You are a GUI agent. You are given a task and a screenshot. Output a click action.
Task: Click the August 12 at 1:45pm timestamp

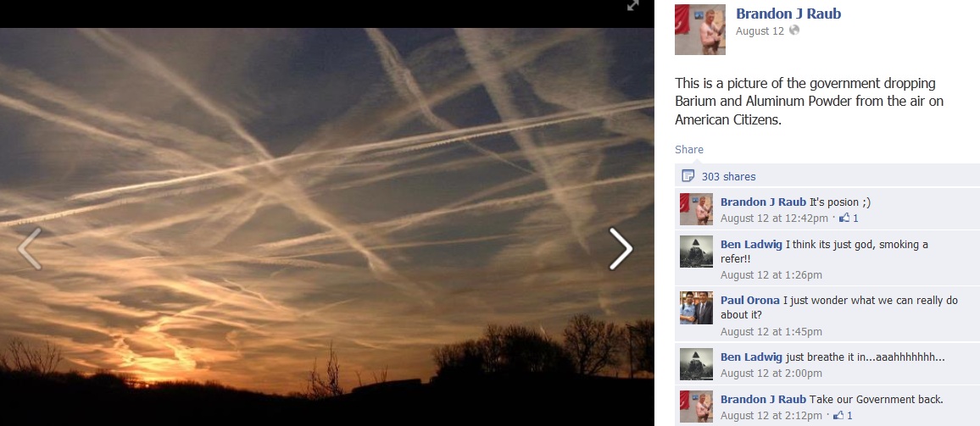point(771,332)
